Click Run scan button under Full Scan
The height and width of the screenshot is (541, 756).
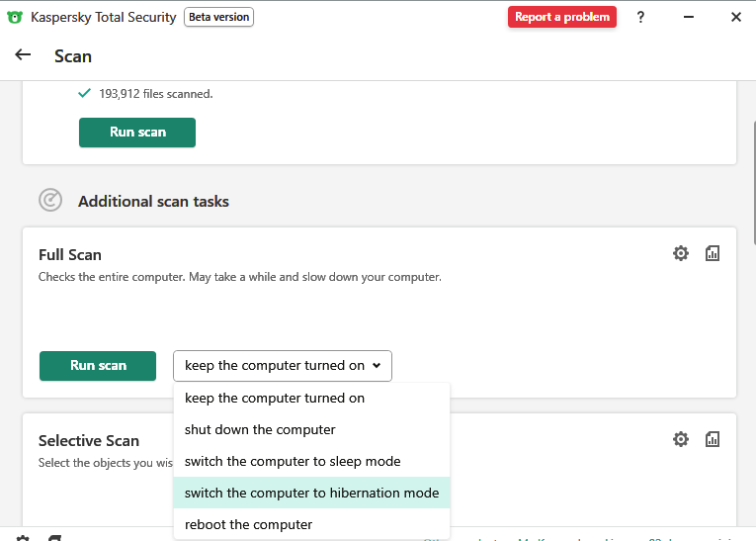click(x=98, y=366)
